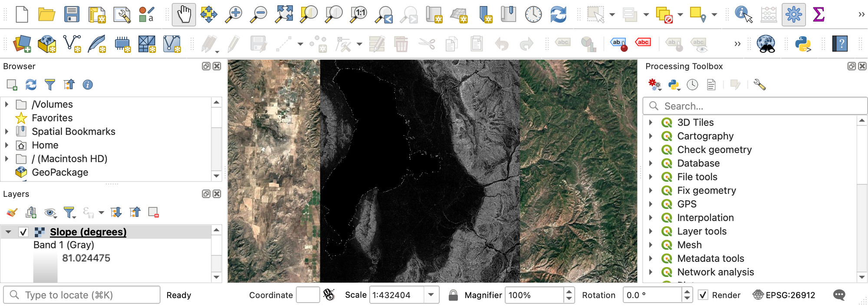Select the Zoom In magnifier tool
Image resolution: width=868 pixels, height=306 pixels.
pyautogui.click(x=233, y=14)
